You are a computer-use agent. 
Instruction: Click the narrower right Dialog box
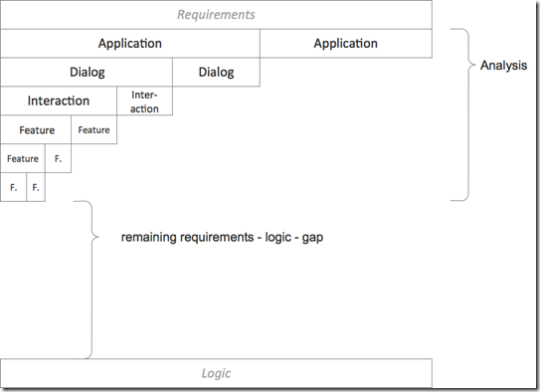(216, 72)
